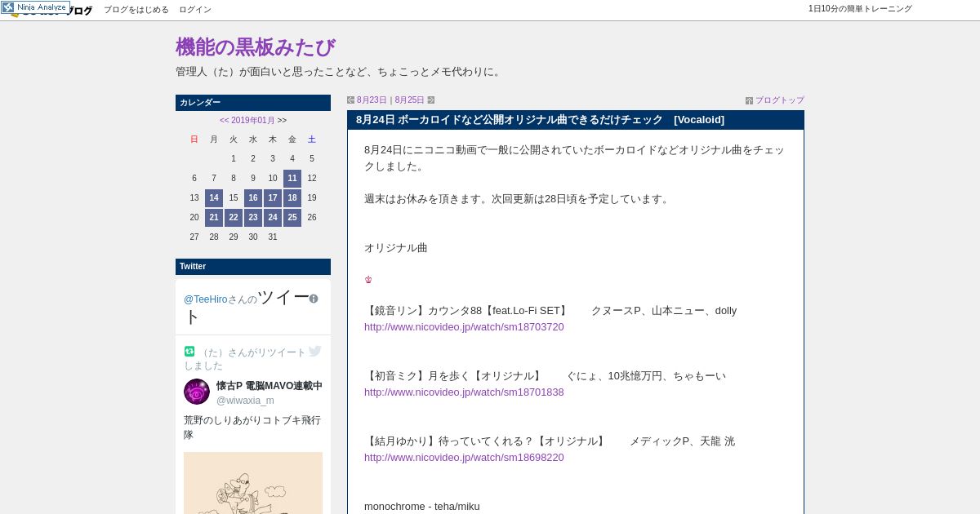Click the (た)さんがリツイートしました label
This screenshot has height=514, width=980.
point(245,359)
